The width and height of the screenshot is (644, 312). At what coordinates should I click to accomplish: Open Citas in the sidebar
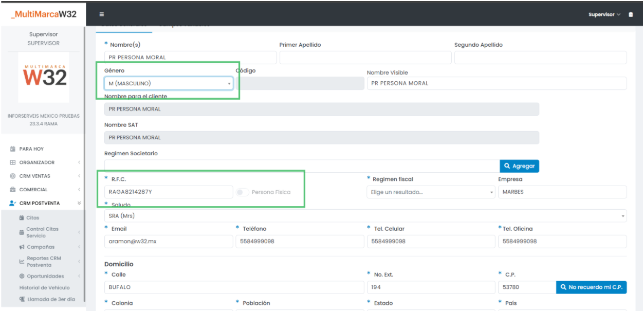32,218
